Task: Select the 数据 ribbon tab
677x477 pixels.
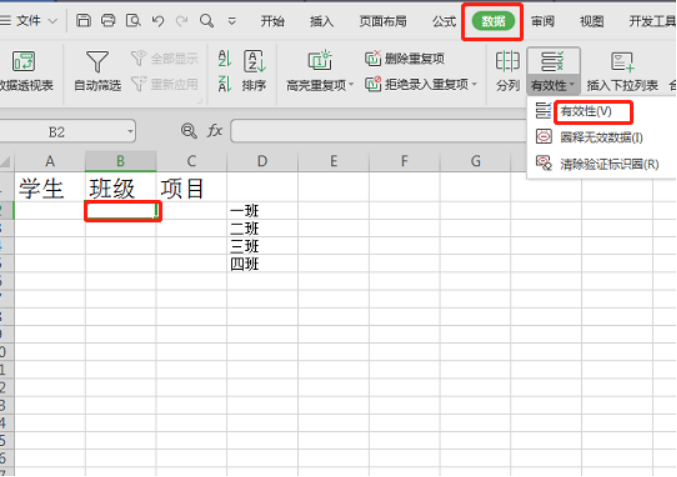Action: 493,21
